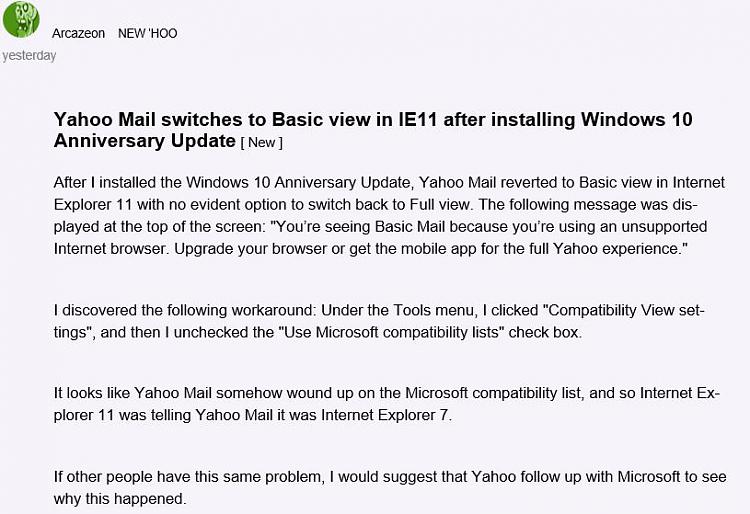Open the "Yahoo Mail switches to Basic view" title
Image resolution: width=750 pixels, height=514 pixels.
pos(372,120)
